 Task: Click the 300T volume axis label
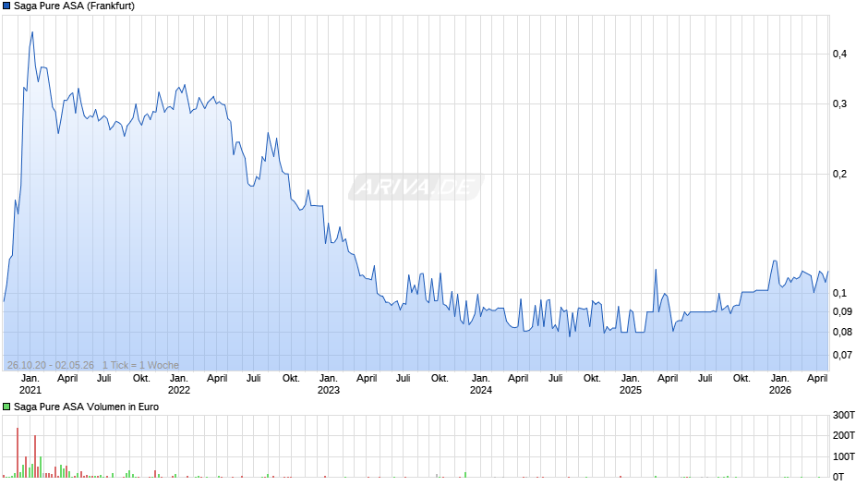click(x=844, y=415)
